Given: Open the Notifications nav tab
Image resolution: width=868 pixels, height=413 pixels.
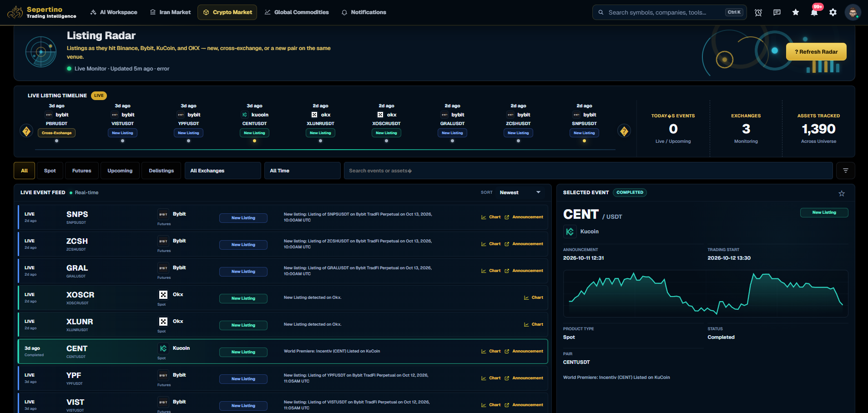Looking at the screenshot, I should pyautogui.click(x=364, y=12).
